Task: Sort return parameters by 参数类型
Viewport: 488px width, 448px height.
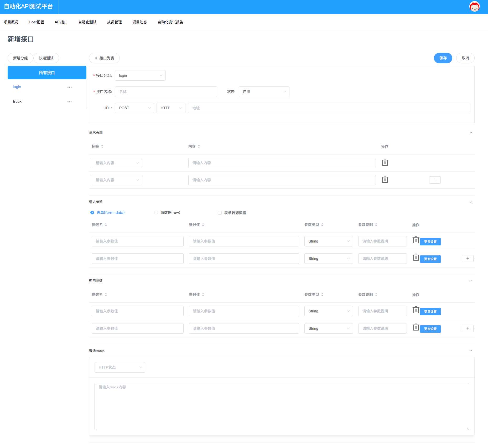Action: [x=322, y=295]
